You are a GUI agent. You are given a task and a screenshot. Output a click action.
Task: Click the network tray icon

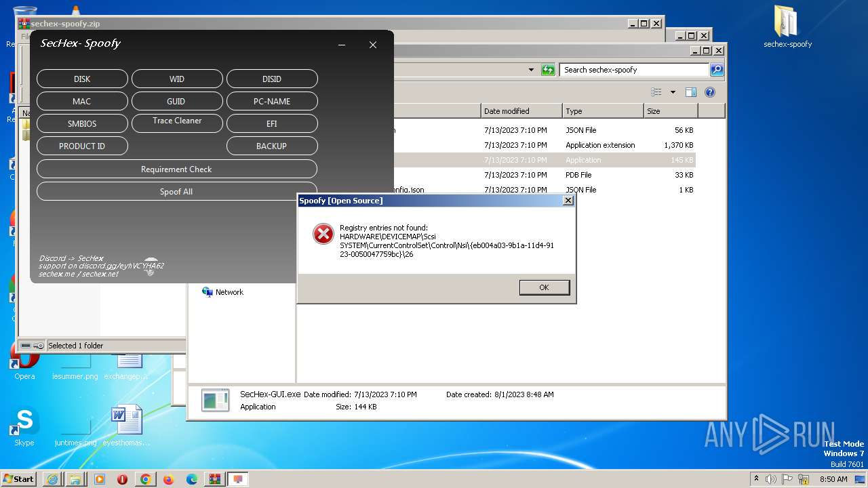804,479
